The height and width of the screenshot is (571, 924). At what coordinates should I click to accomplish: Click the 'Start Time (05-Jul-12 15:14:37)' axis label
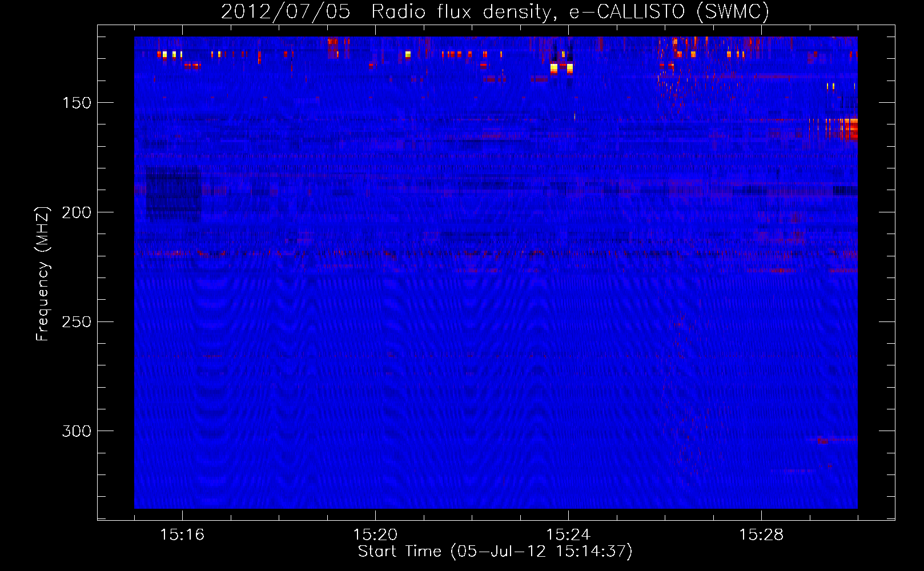tap(495, 552)
